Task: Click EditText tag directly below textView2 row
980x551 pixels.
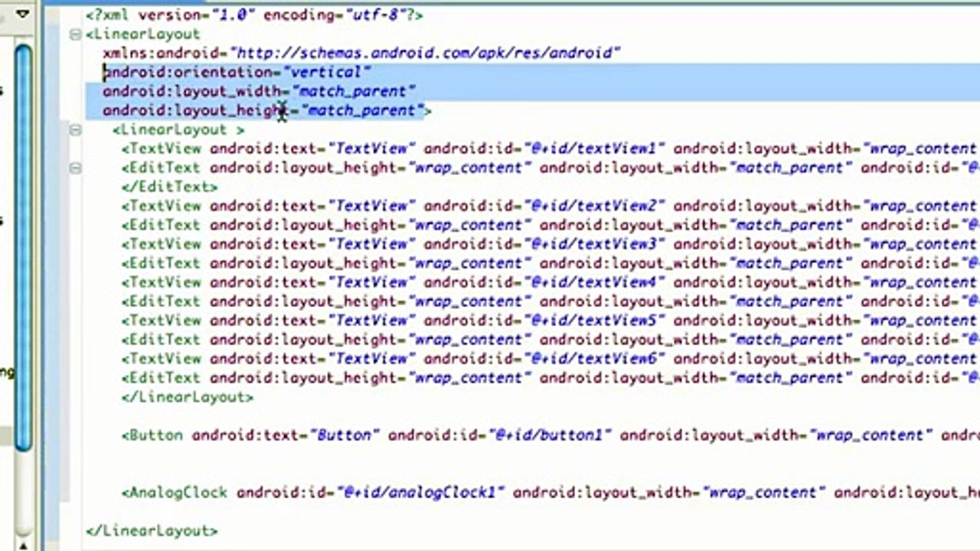Action: 162,225
